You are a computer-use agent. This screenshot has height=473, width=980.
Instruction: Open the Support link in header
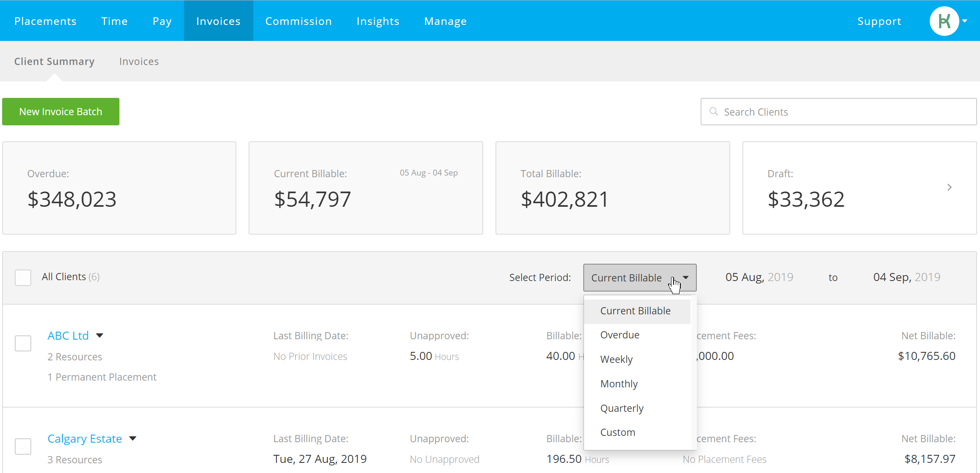pos(879,21)
